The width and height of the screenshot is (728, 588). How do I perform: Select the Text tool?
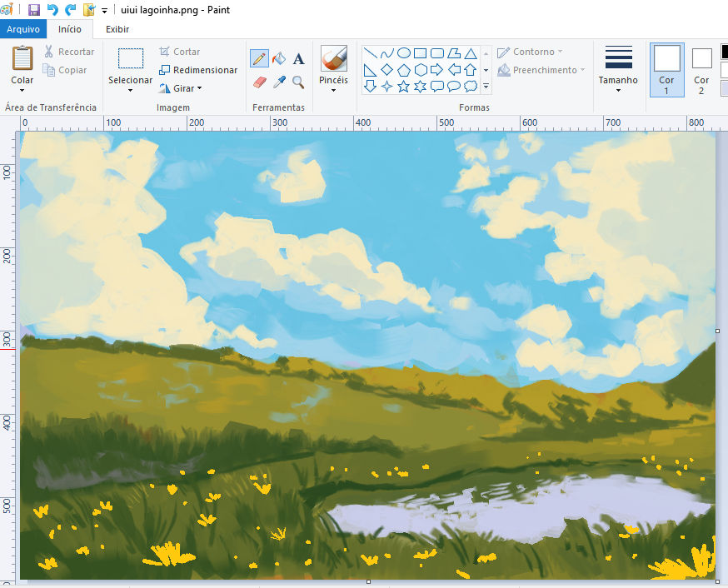(298, 58)
